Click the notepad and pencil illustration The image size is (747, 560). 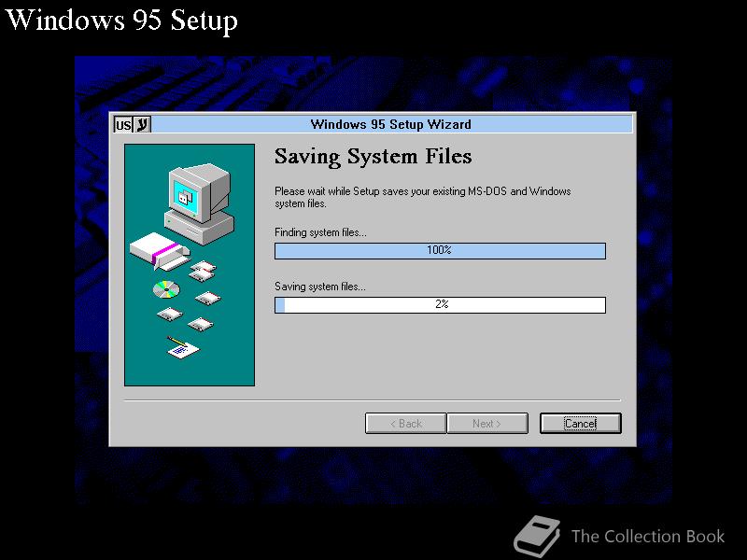(182, 347)
